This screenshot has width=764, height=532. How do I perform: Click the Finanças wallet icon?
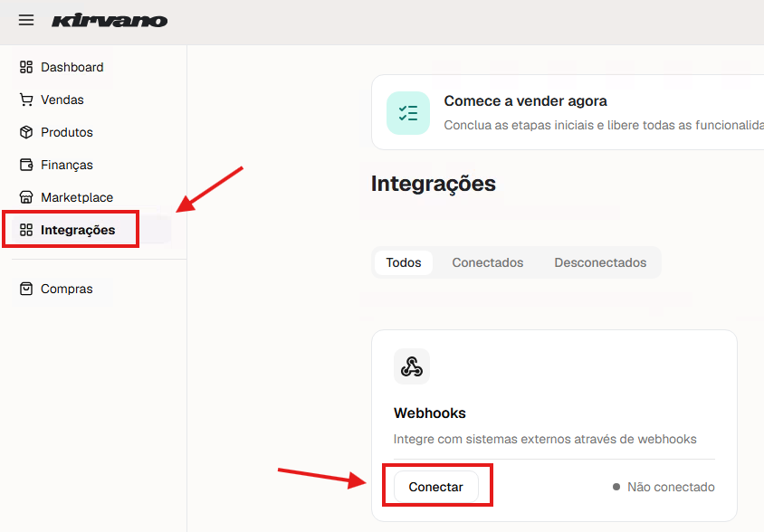(26, 165)
